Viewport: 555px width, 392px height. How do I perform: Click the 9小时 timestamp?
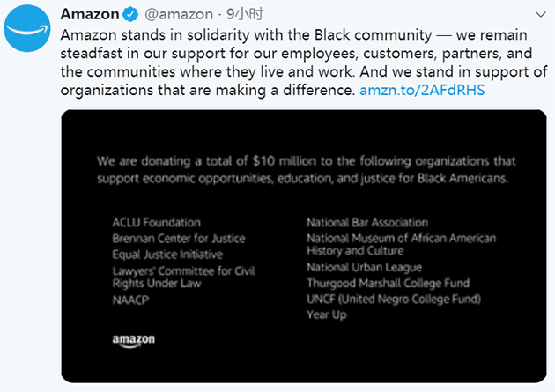(245, 14)
